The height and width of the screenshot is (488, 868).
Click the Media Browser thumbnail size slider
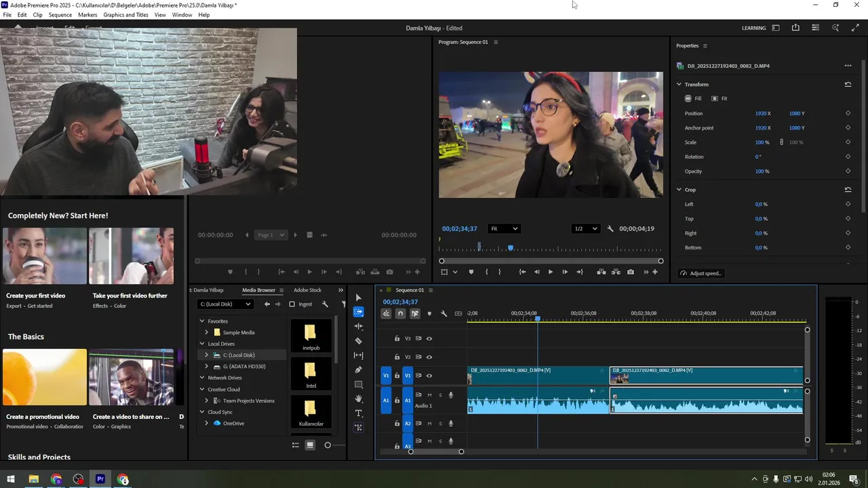click(x=328, y=445)
